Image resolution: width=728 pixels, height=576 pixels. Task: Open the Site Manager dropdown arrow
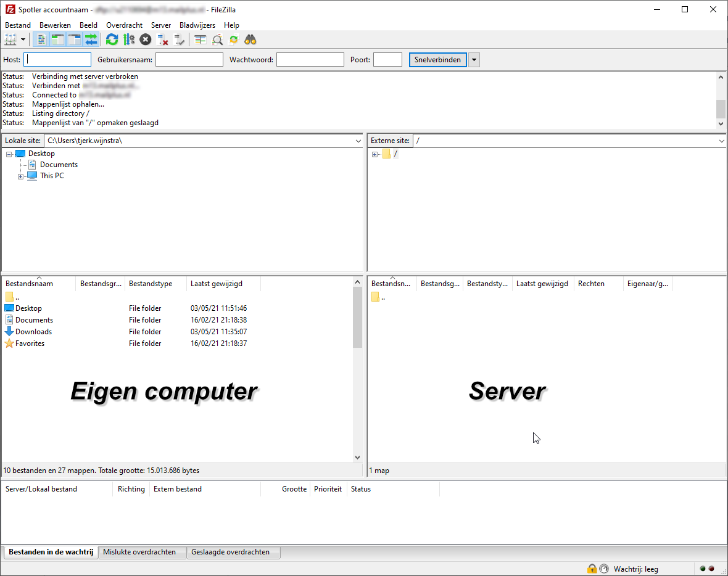24,39
